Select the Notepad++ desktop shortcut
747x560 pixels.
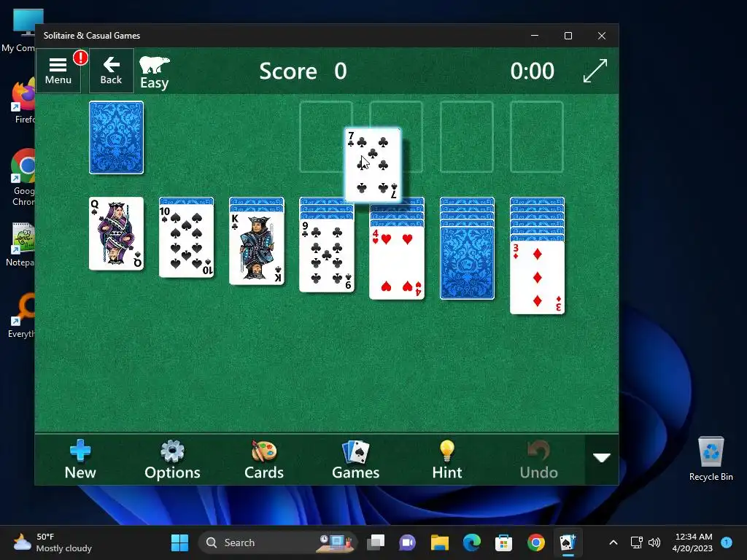click(x=22, y=244)
